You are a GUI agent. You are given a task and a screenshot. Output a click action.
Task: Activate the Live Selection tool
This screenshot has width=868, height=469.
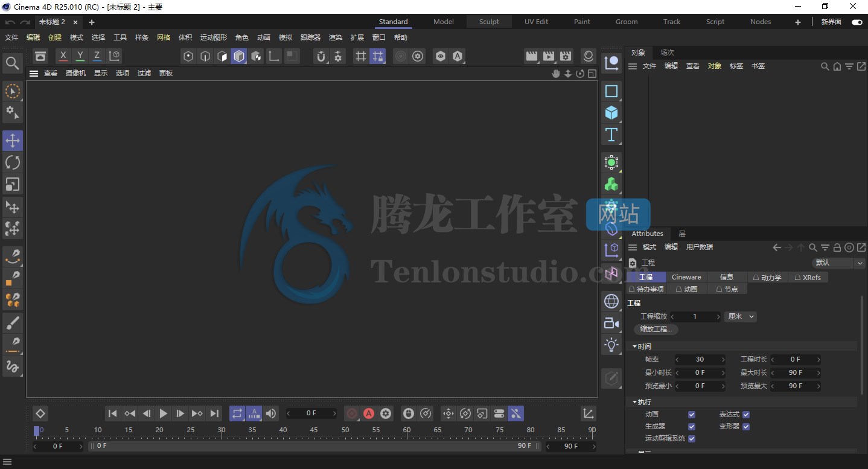coord(13,91)
